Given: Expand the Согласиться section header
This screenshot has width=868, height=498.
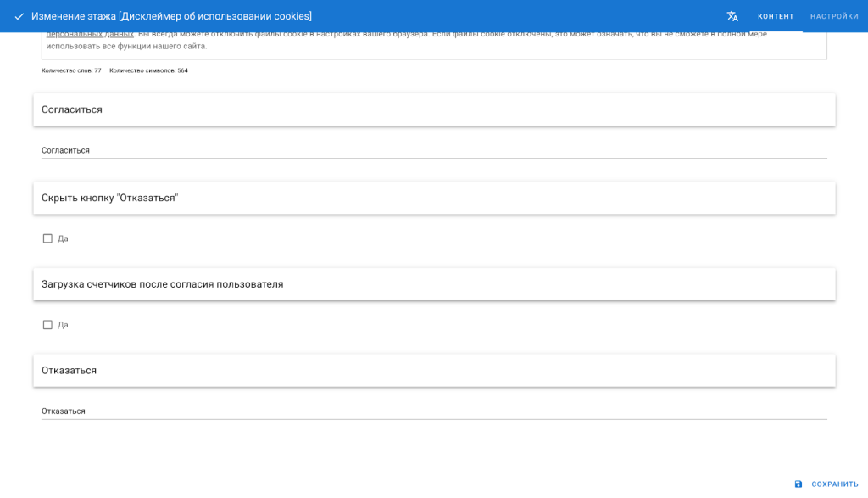Looking at the screenshot, I should (x=434, y=109).
